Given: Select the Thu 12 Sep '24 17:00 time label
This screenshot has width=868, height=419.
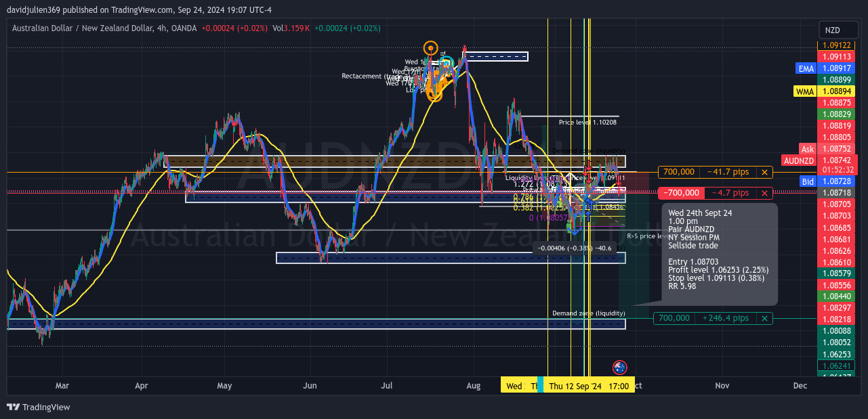Looking at the screenshot, I should [590, 386].
